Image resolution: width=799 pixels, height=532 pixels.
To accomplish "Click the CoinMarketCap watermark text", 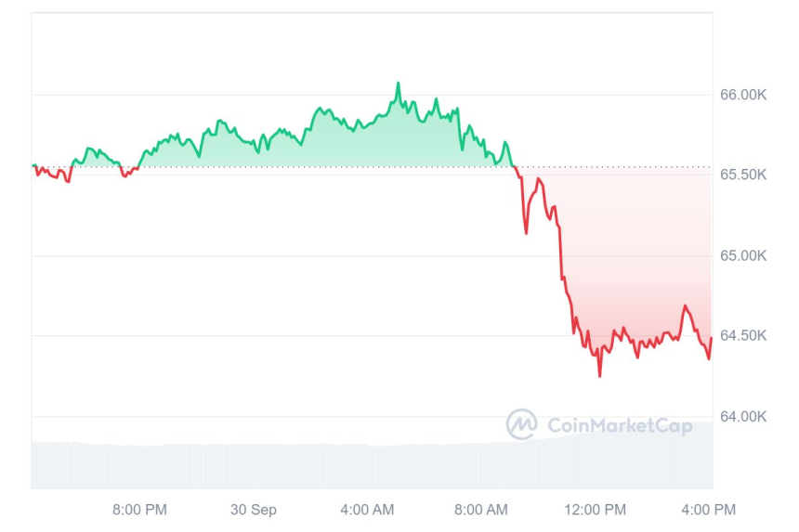I will pos(620,425).
